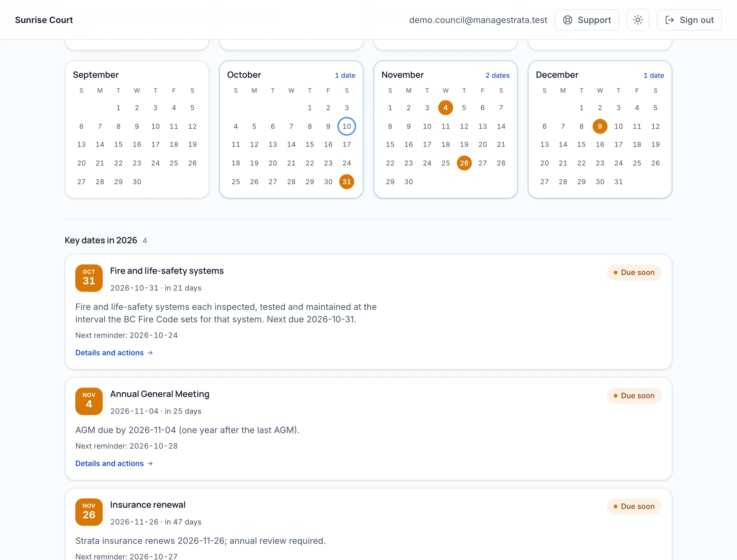Select September 15 in the calendar

(118, 145)
